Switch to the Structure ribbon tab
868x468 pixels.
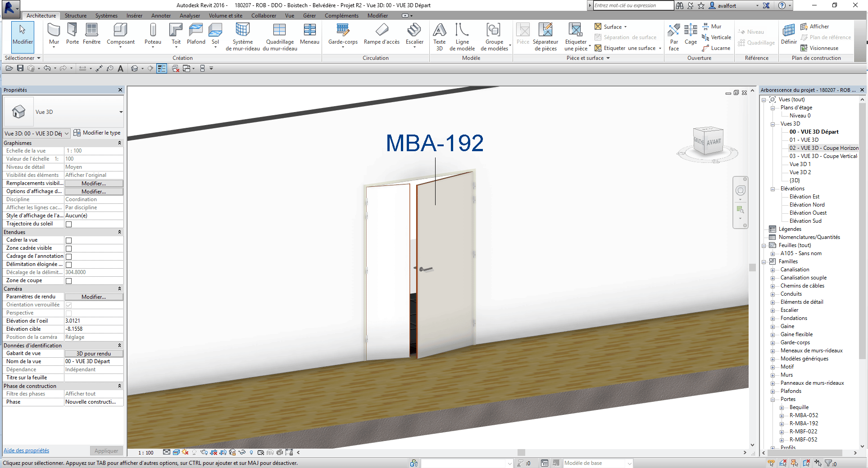75,16
